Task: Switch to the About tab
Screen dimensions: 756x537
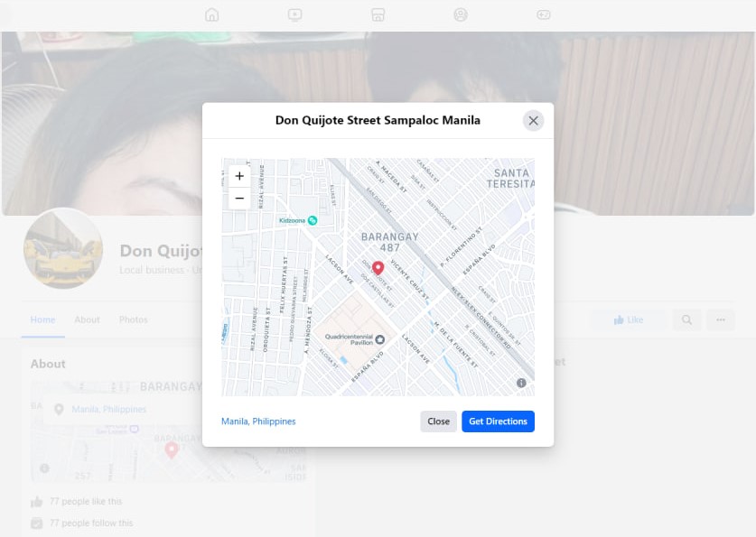Action: coord(88,319)
